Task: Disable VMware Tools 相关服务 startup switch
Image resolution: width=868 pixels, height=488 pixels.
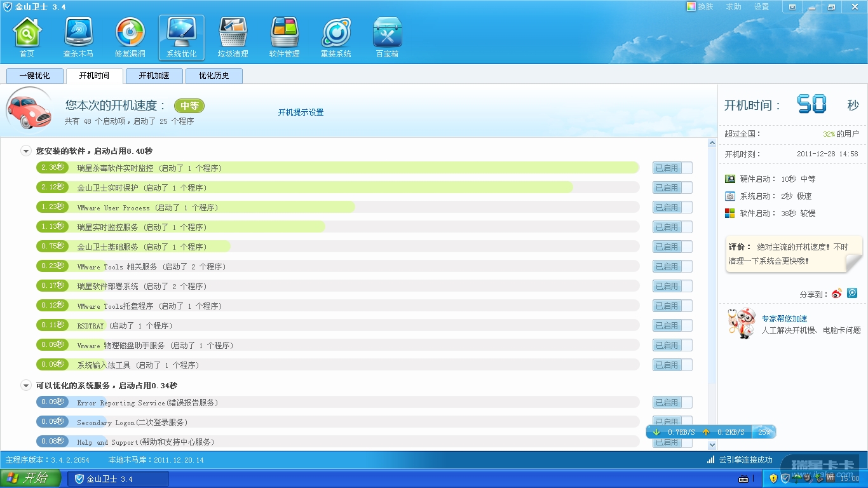Action: coord(672,267)
